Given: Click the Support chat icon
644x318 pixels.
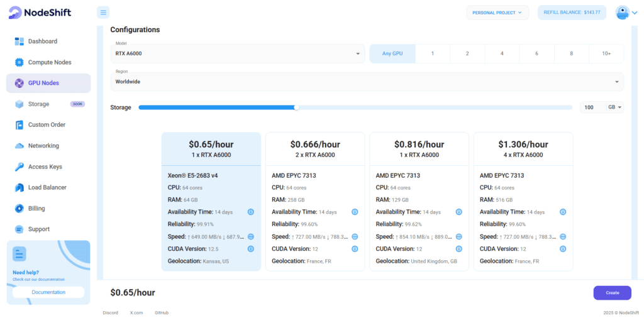Looking at the screenshot, I should click(19, 229).
